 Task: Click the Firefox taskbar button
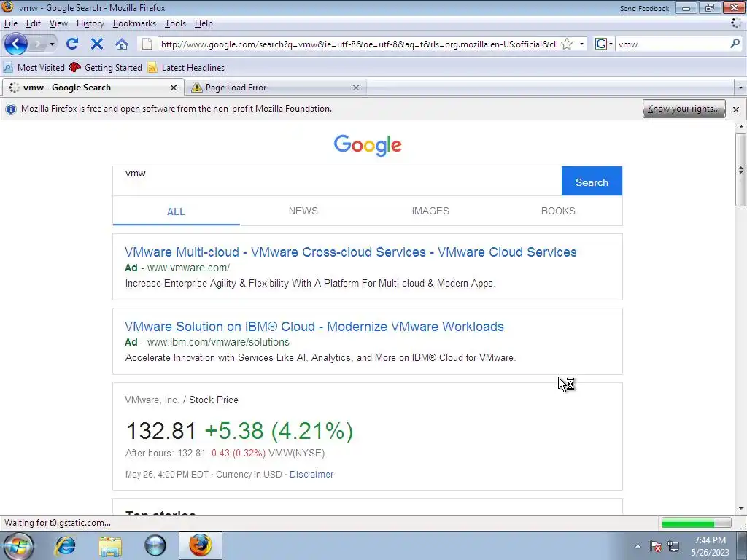(x=201, y=545)
